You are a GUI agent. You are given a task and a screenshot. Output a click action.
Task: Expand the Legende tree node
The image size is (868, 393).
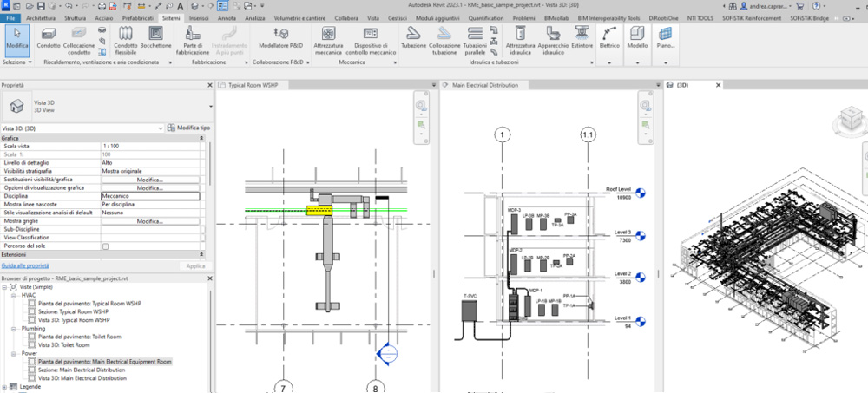click(x=4, y=387)
